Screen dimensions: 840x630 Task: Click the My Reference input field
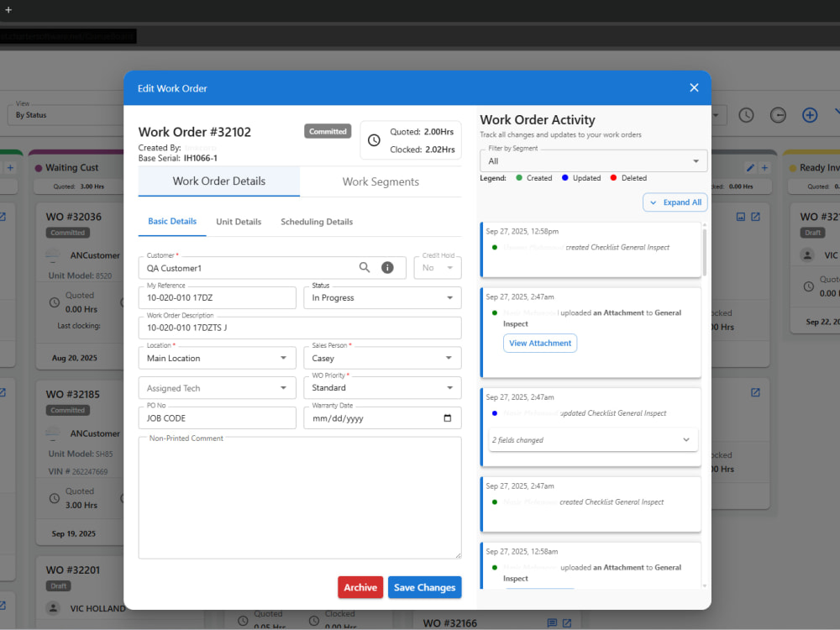(x=217, y=297)
